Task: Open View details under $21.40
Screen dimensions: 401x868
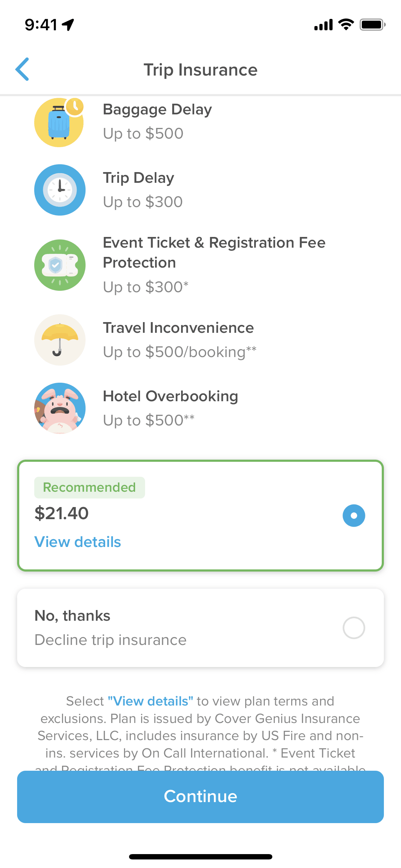Action: (78, 542)
